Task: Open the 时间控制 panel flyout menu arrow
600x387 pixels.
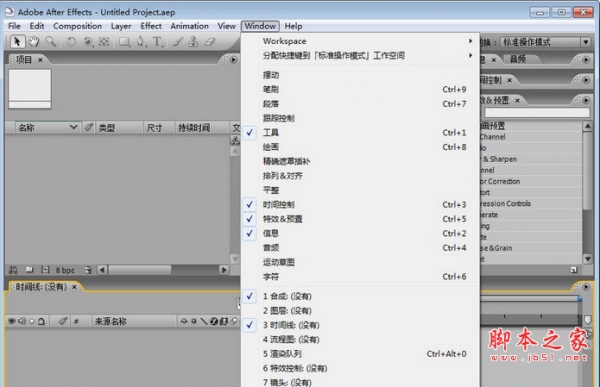Action: [x=586, y=80]
